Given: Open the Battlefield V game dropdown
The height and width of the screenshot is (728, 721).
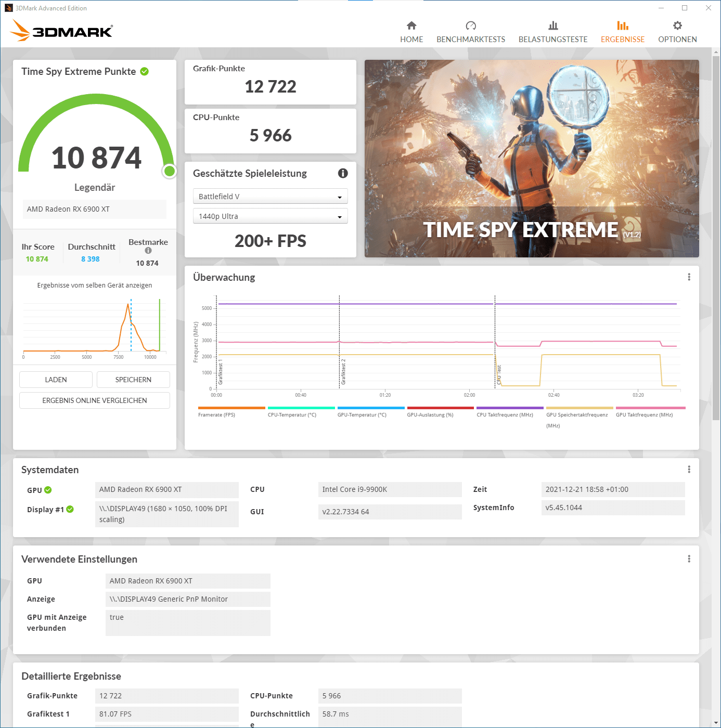Looking at the screenshot, I should click(271, 196).
